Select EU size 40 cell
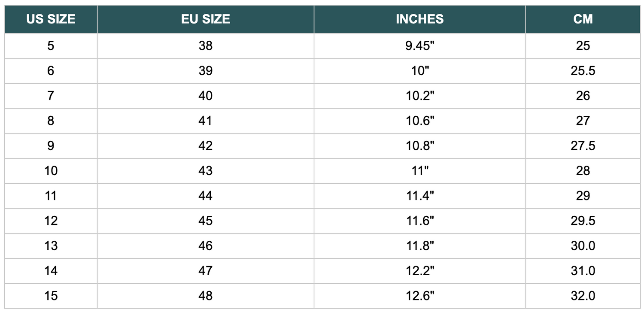Image resolution: width=644 pixels, height=312 pixels. coord(206,95)
